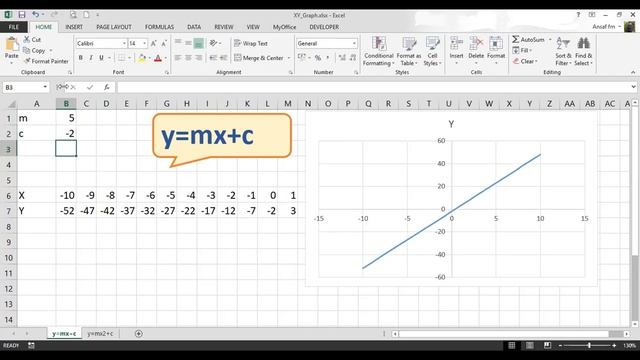Activate the Format Painter tool
Image resolution: width=640 pixels, height=360 pixels.
point(46,61)
